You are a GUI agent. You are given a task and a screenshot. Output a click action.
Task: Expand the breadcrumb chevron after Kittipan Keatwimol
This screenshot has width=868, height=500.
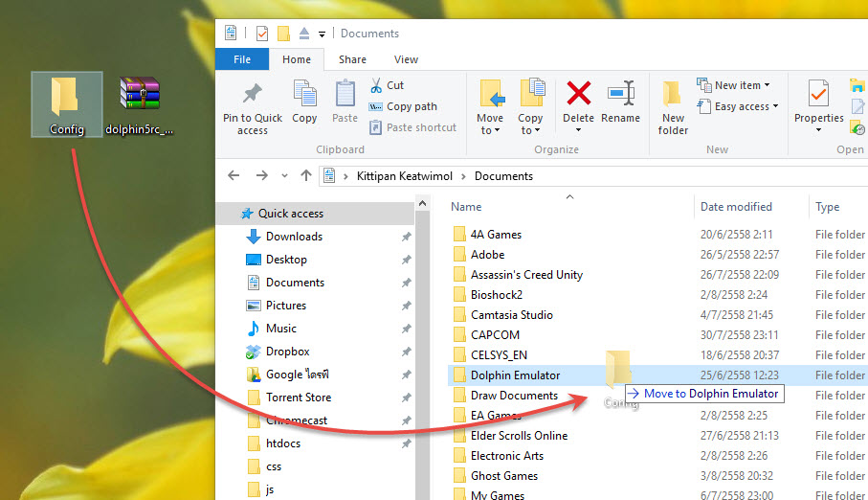pyautogui.click(x=463, y=176)
